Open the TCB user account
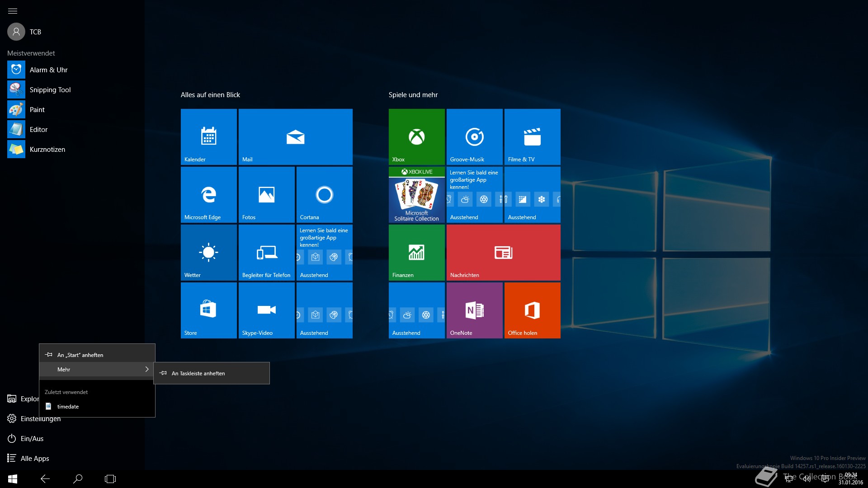 pyautogui.click(x=25, y=32)
